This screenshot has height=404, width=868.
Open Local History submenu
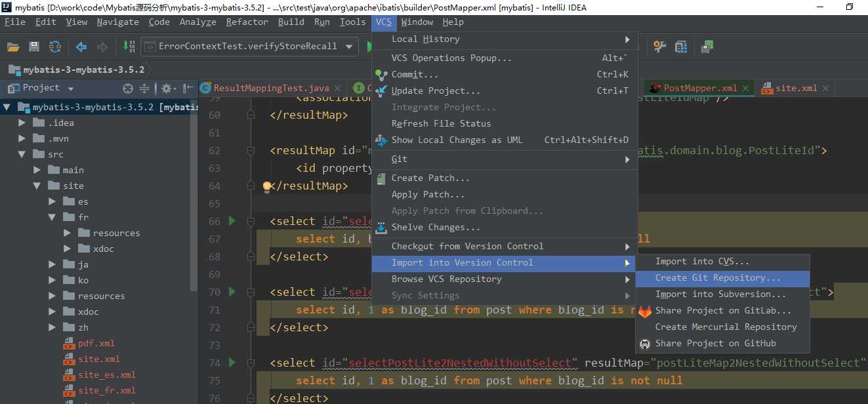505,39
